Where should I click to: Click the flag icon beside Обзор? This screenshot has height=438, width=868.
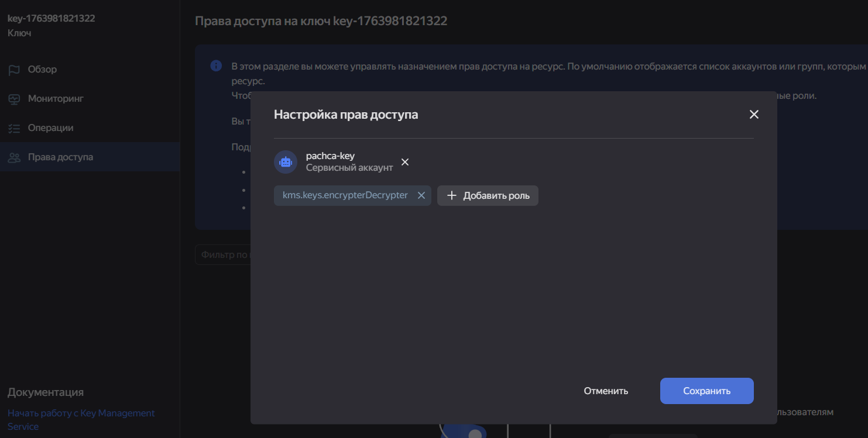coord(14,70)
